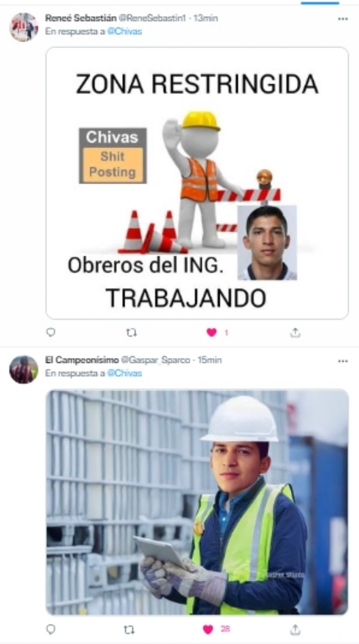The height and width of the screenshot is (644, 359).
Task: Retweet the ZONA RESTRINGIDA tweet
Action: [x=131, y=332]
